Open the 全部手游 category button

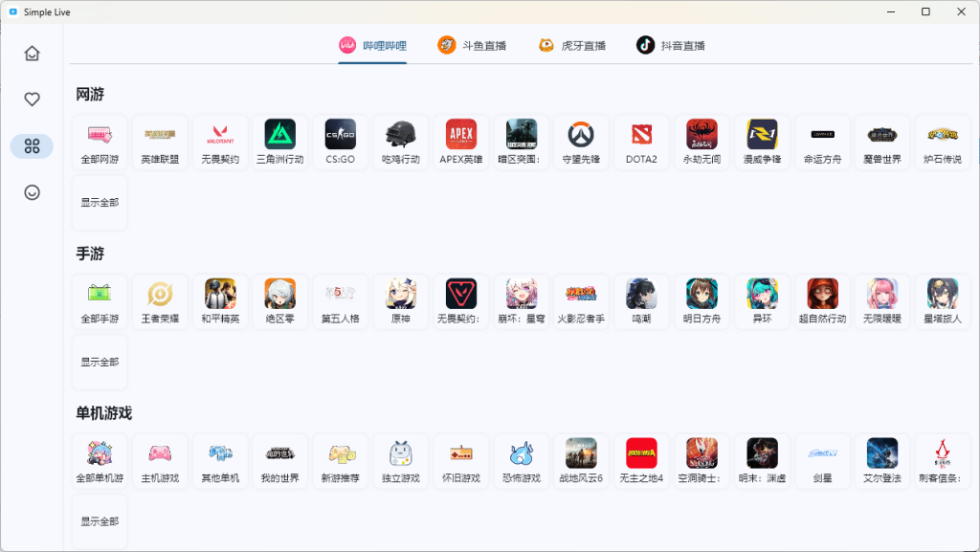(99, 300)
